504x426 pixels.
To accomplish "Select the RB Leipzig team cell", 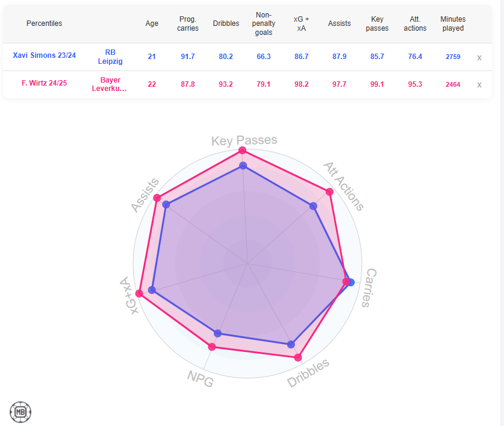I will tap(110, 57).
